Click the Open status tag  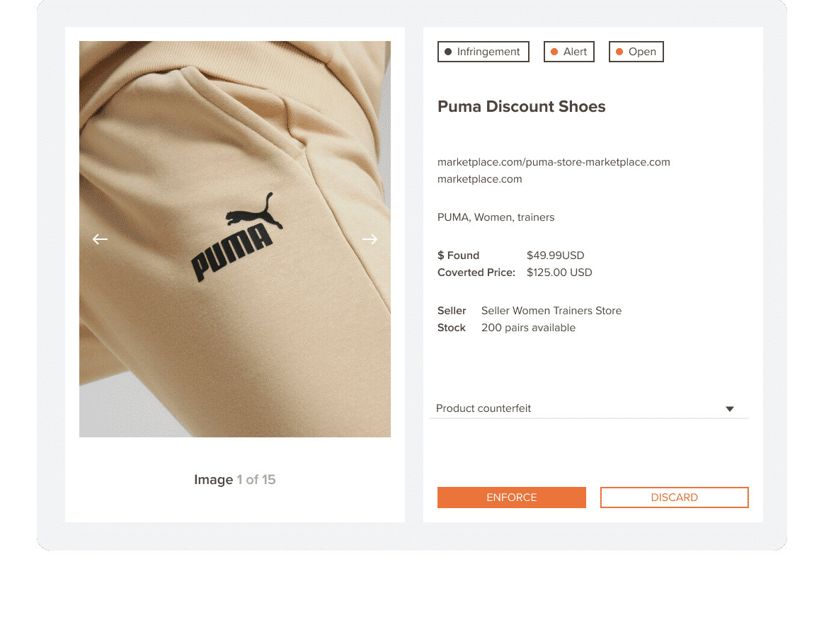pyautogui.click(x=636, y=52)
